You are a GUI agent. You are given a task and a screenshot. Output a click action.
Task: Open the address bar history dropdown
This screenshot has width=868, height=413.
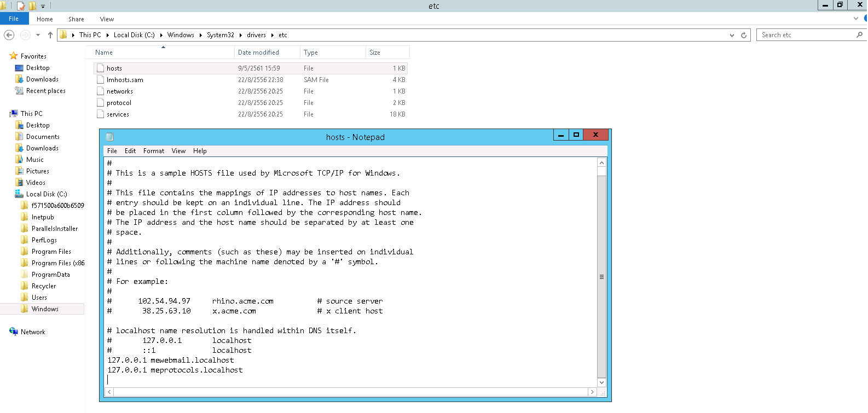[732, 35]
